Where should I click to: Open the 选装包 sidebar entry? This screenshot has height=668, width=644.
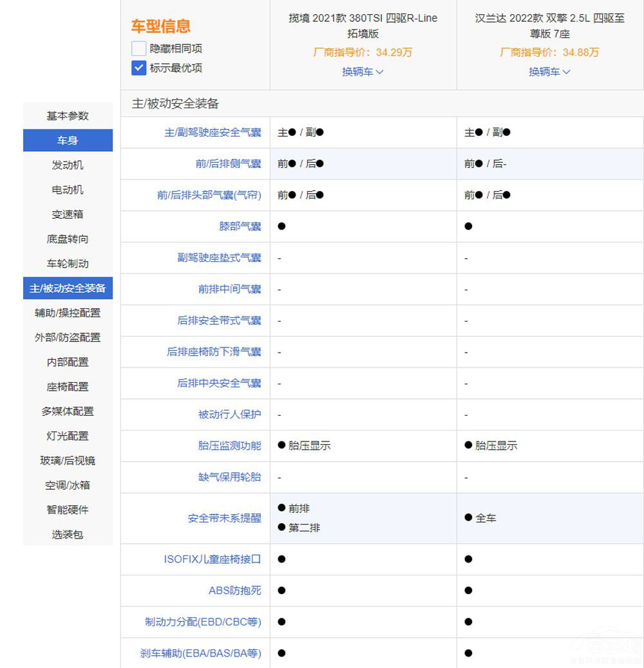click(67, 534)
